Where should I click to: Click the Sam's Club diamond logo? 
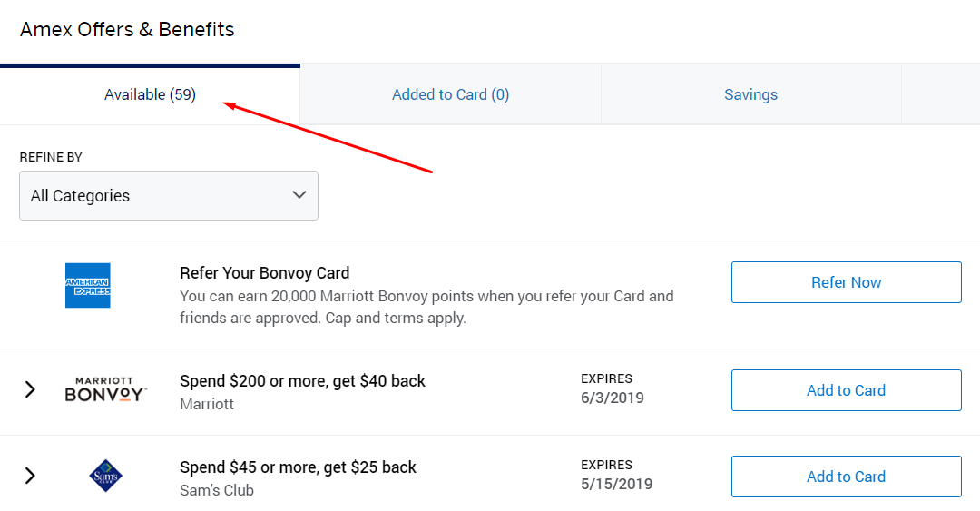coord(105,476)
